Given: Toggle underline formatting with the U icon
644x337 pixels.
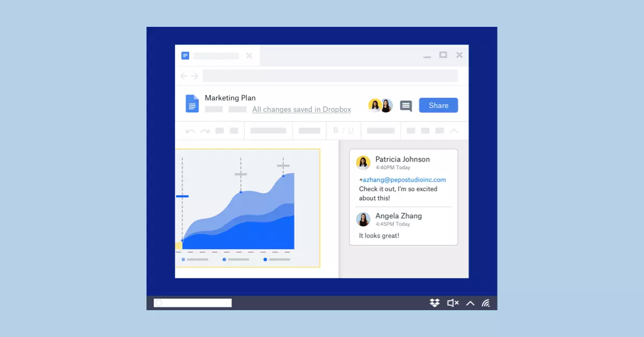Looking at the screenshot, I should pos(351,130).
